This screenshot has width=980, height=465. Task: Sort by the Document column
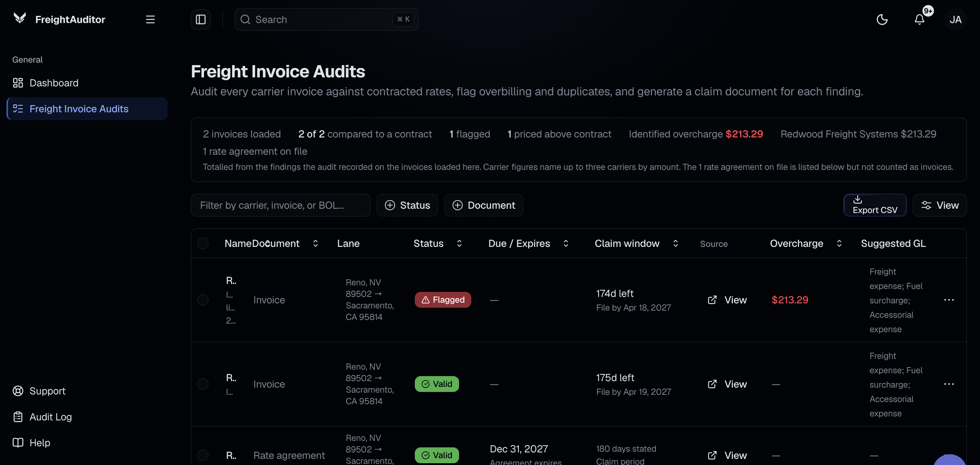(x=285, y=243)
